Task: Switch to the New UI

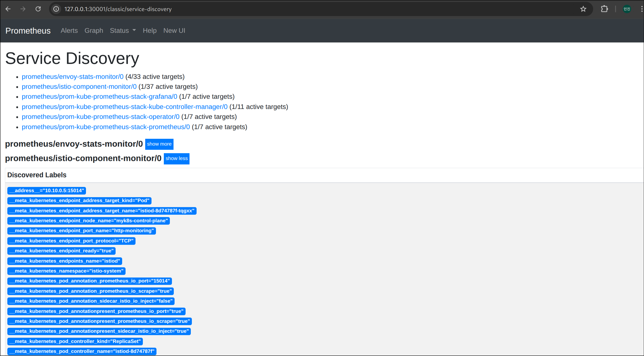Action: click(x=174, y=31)
